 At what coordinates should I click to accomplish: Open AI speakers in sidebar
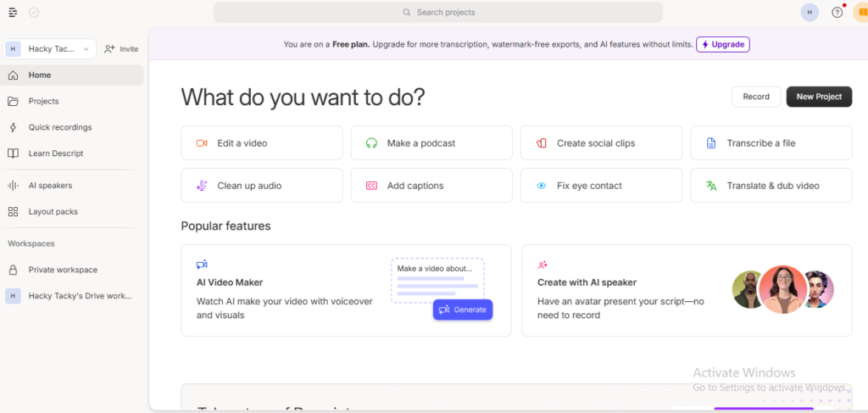[72, 186]
